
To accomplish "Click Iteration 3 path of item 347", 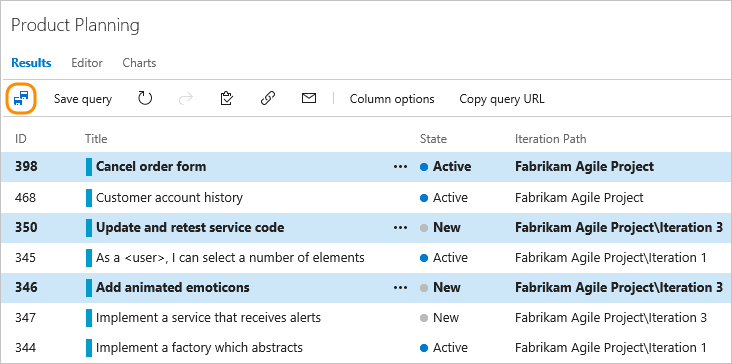I will tap(611, 318).
